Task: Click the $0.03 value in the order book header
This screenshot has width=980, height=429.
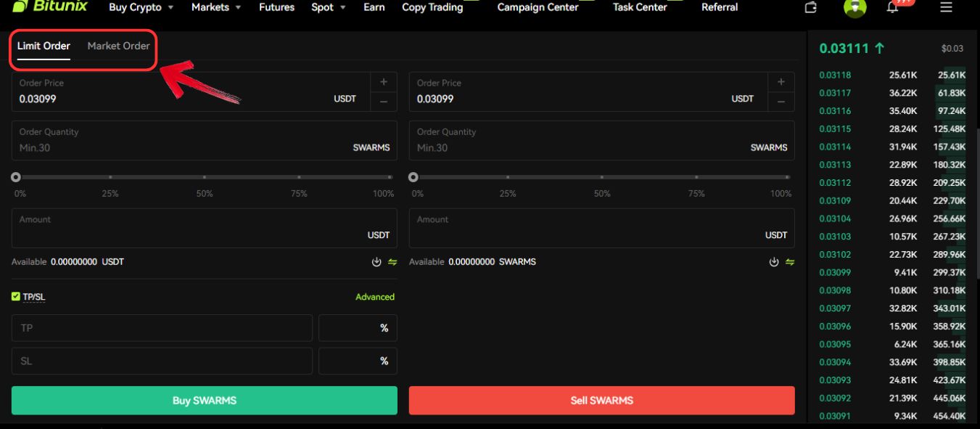Action: click(x=952, y=49)
